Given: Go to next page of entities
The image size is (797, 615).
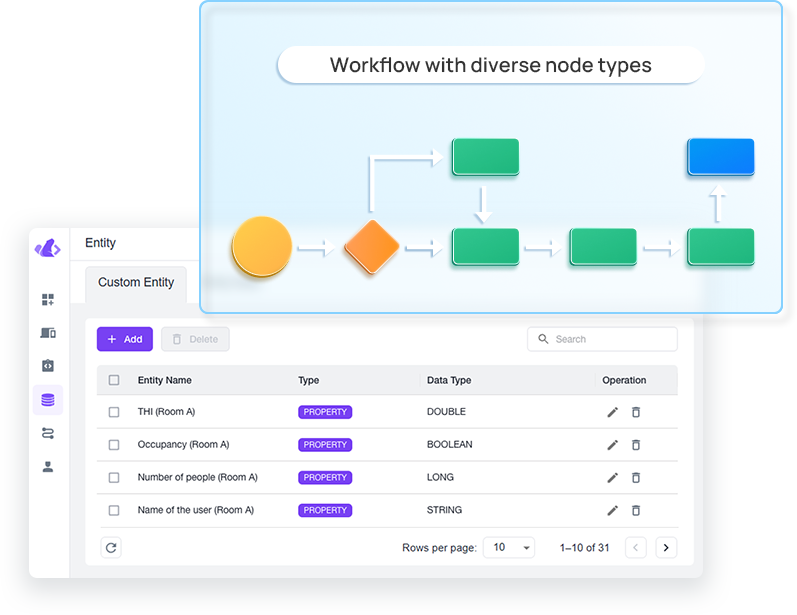Looking at the screenshot, I should pos(666,547).
